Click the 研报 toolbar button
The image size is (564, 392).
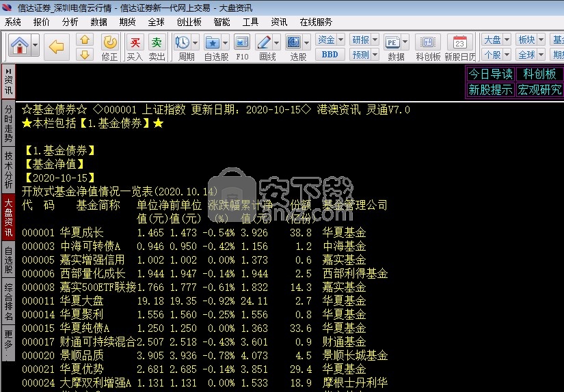[x=360, y=40]
